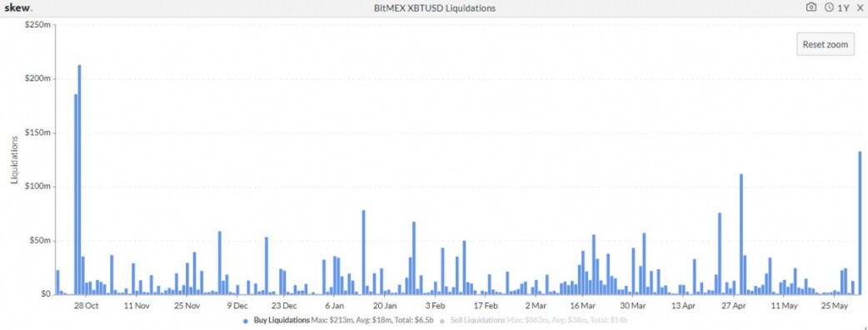Click the 25 Nov date label
This screenshot has width=868, height=330.
pos(187,306)
